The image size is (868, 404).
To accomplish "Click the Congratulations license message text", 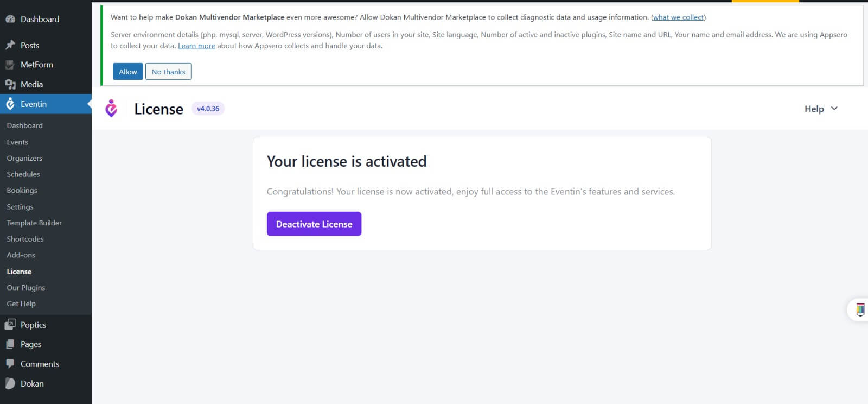I will coord(471,192).
